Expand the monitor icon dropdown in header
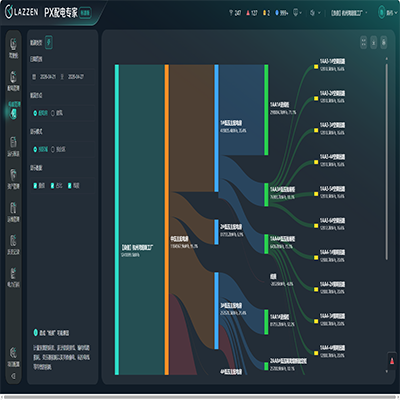The image size is (400, 400). [x=297, y=13]
